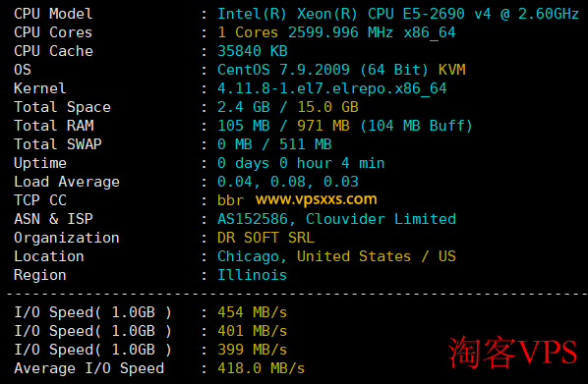Click the kernel version 4.11.8-1.el7 text

(332, 88)
